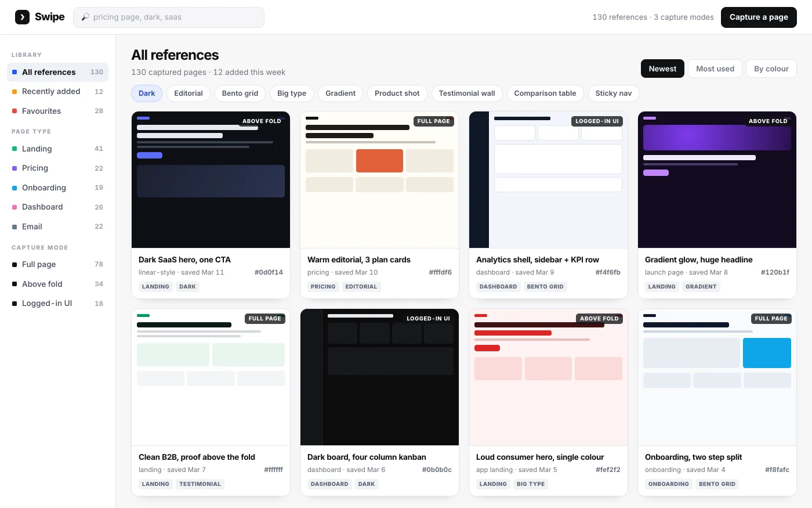Image resolution: width=812 pixels, height=508 pixels.
Task: Open the Dark SaaS hero thumbnail
Action: 211,180
